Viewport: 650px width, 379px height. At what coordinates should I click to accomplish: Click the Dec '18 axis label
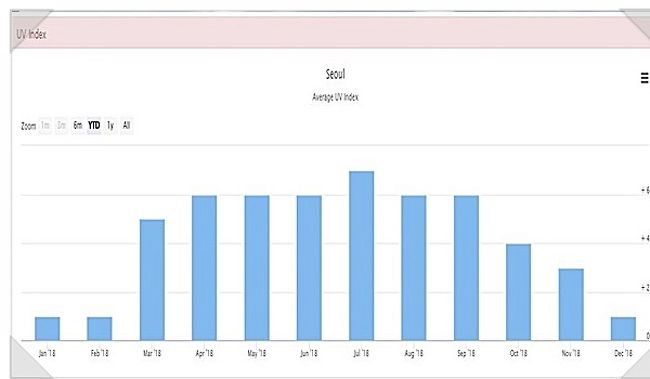[x=623, y=353]
